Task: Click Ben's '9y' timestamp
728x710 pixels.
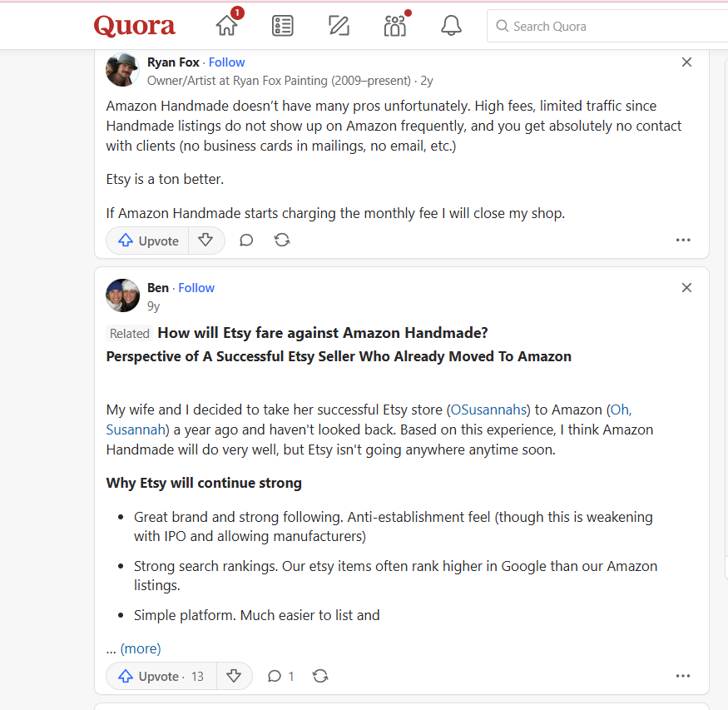Action: [x=154, y=306]
